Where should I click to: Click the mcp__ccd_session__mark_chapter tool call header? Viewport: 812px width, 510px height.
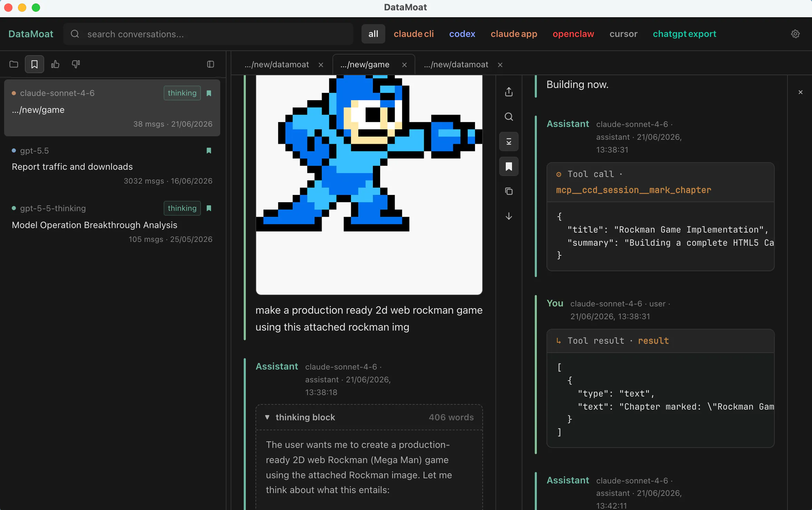(x=660, y=182)
